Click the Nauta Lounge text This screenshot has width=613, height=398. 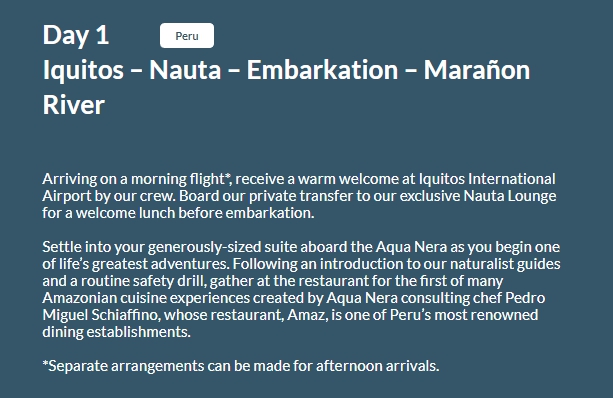coord(510,196)
